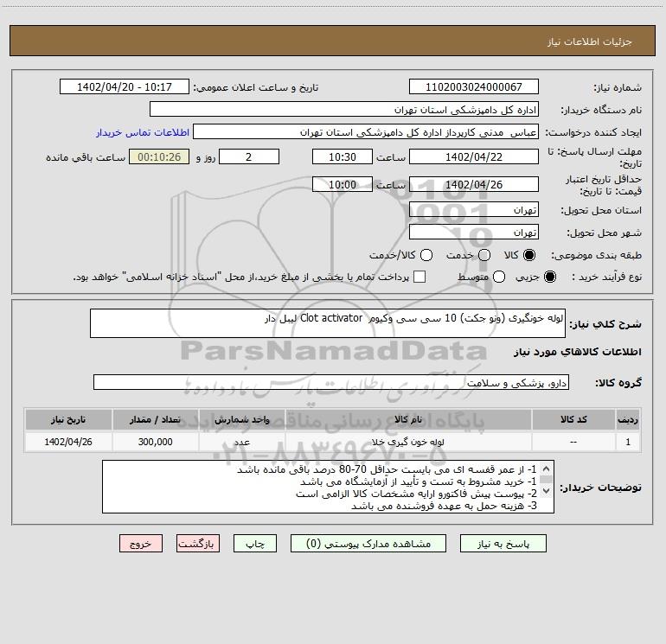The height and width of the screenshot is (644, 666).
Task: Click need date cell 1402/04/26 in table
Action: point(68,442)
